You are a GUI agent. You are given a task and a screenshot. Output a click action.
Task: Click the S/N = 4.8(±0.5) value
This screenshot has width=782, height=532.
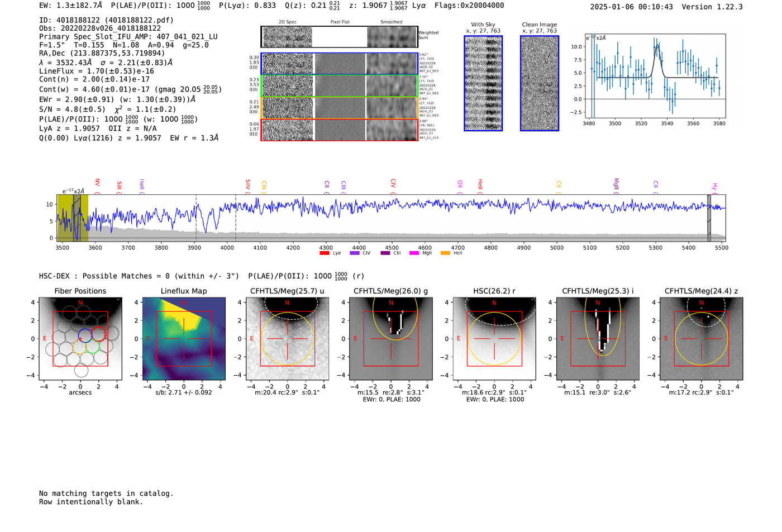(72, 109)
